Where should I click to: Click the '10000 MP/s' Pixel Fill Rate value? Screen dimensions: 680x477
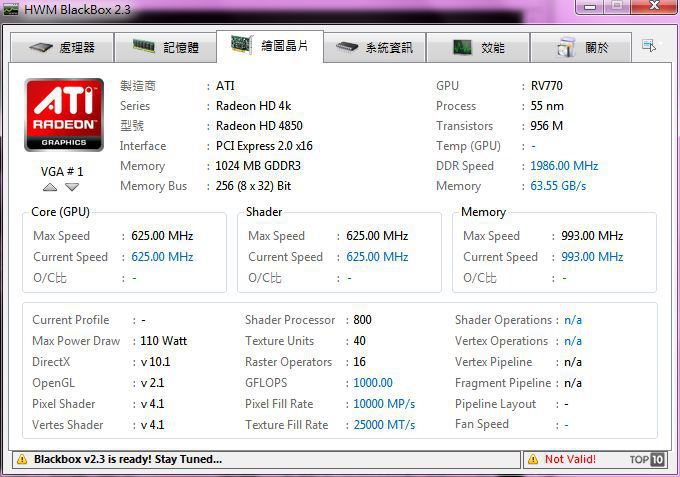[384, 404]
